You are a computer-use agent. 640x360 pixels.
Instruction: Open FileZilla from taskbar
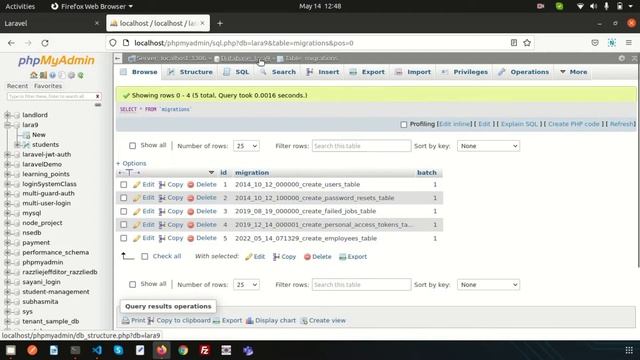(204, 350)
